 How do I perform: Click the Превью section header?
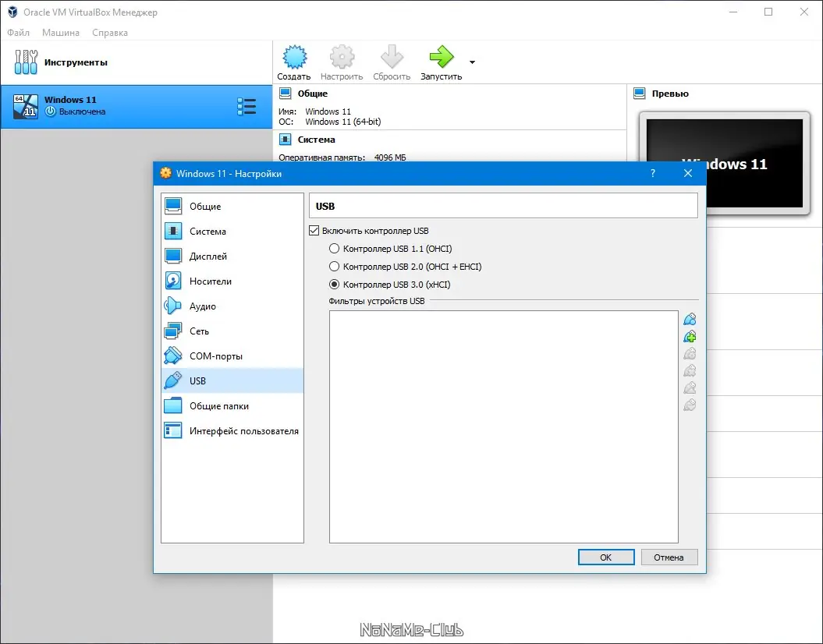(670, 94)
